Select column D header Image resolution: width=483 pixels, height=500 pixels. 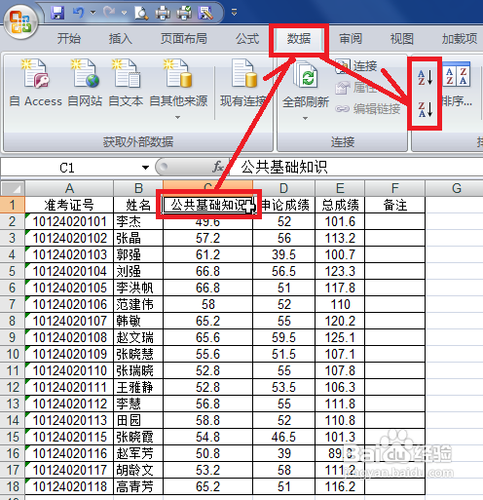tap(284, 188)
